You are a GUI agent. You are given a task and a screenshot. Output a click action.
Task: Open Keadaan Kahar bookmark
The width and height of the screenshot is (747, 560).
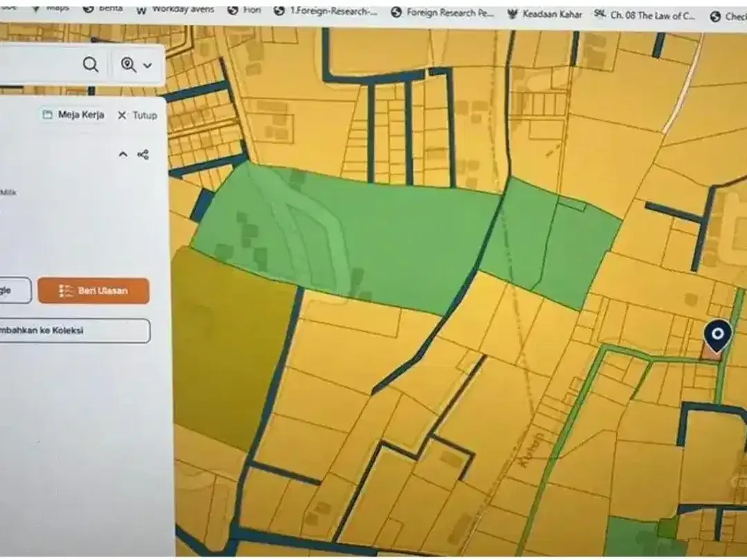544,15
